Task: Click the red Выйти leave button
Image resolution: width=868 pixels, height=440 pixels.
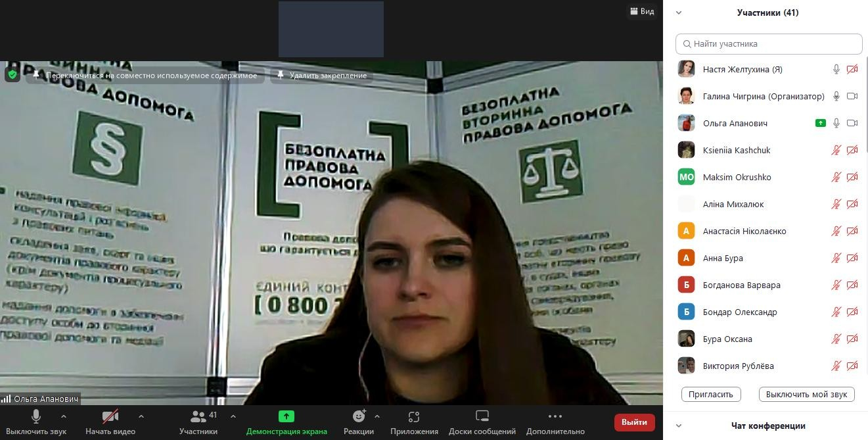Action: (634, 422)
